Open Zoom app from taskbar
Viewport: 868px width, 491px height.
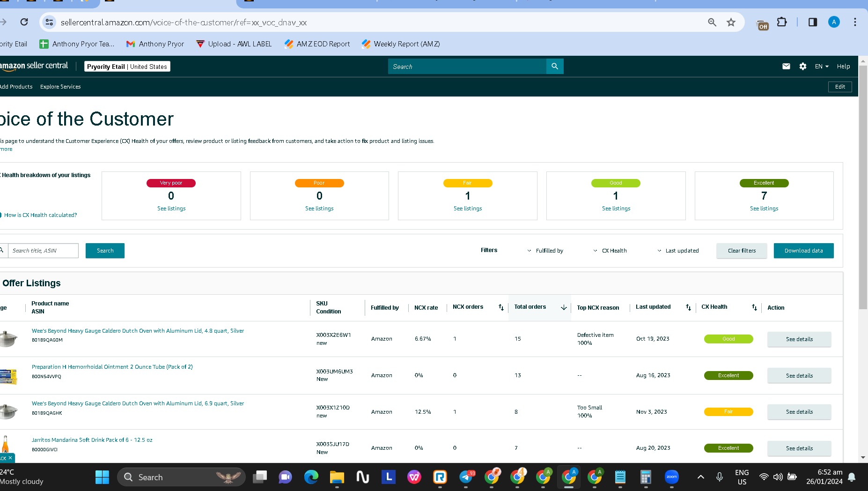pyautogui.click(x=672, y=477)
